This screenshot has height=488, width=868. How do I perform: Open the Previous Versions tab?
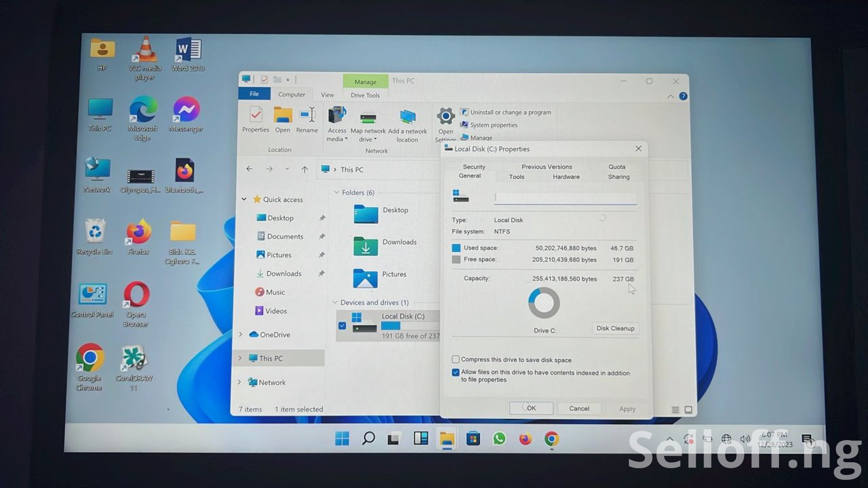[x=547, y=167]
